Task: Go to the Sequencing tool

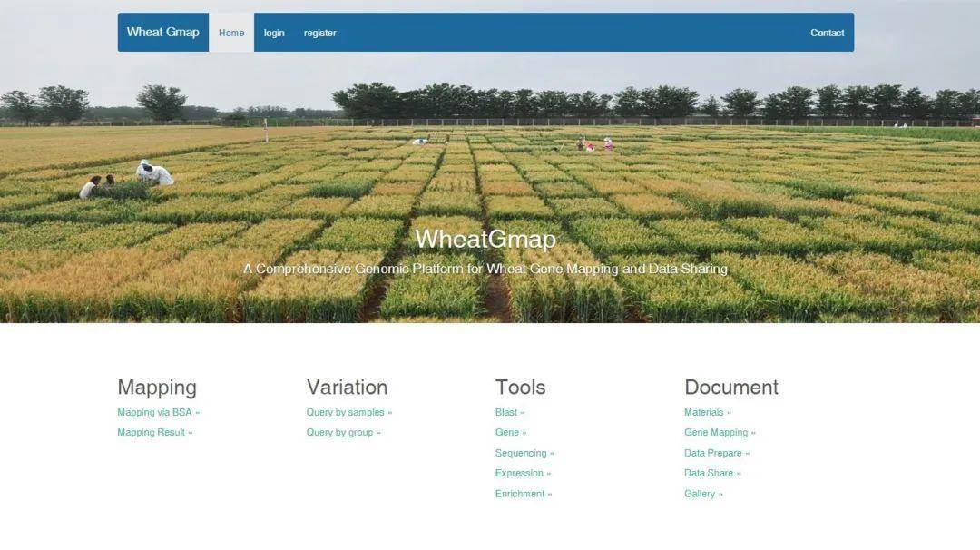Action: [524, 453]
